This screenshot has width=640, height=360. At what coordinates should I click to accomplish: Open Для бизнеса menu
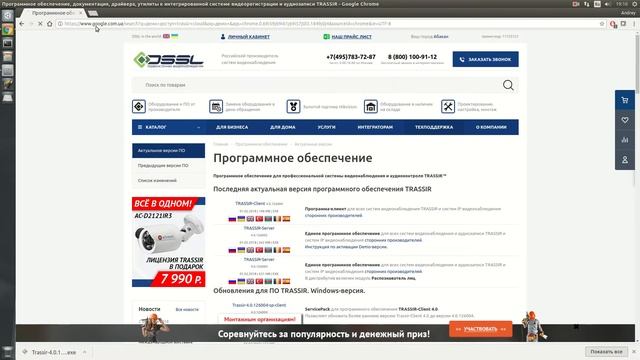(232, 127)
